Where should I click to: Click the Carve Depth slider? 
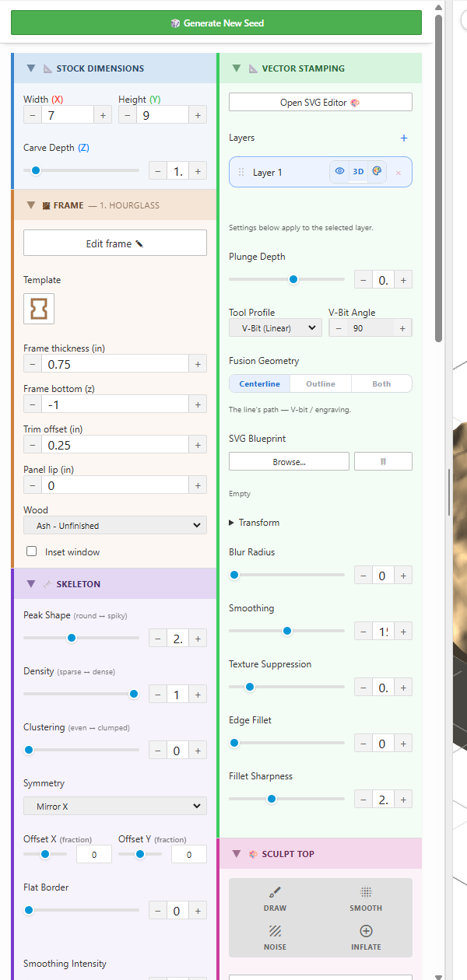click(x=81, y=170)
